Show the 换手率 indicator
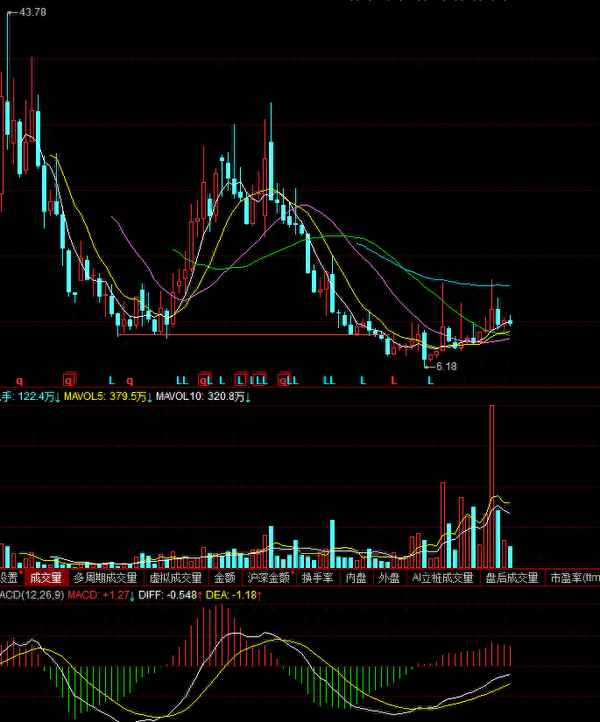 [x=319, y=578]
